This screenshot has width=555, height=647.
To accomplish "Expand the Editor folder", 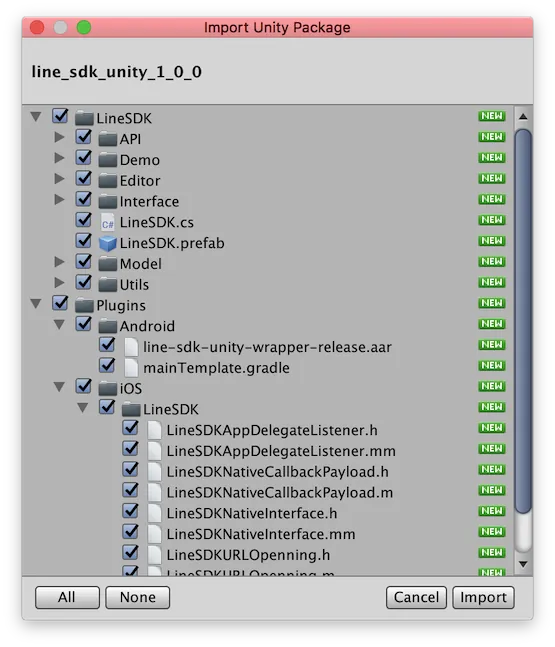I will 60,178.
